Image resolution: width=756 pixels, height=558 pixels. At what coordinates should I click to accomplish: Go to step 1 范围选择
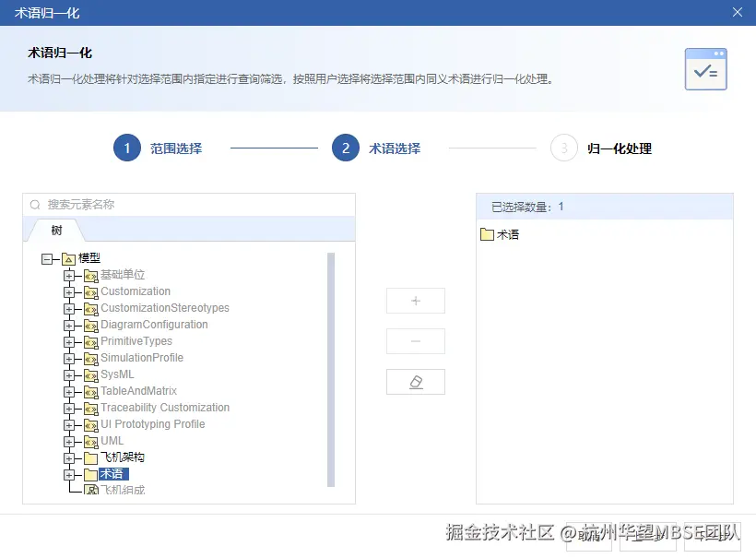coord(158,148)
